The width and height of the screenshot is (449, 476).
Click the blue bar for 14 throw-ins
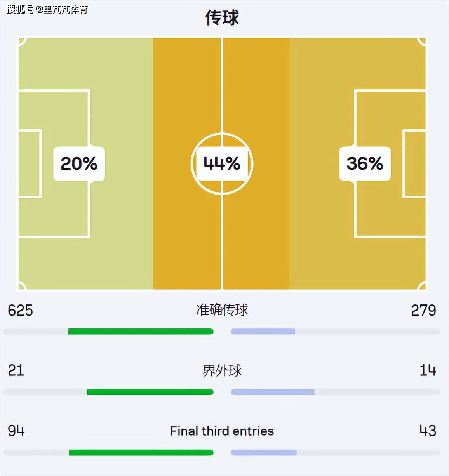click(273, 392)
